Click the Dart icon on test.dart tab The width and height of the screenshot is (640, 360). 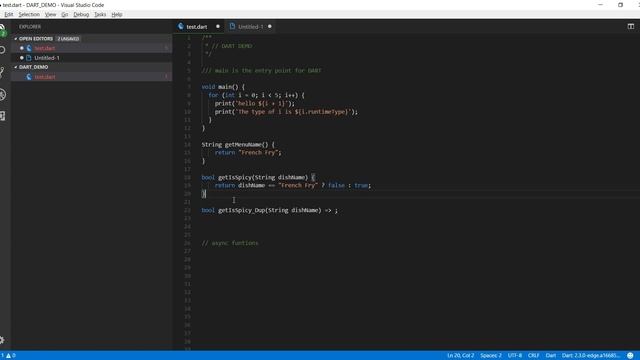click(181, 27)
